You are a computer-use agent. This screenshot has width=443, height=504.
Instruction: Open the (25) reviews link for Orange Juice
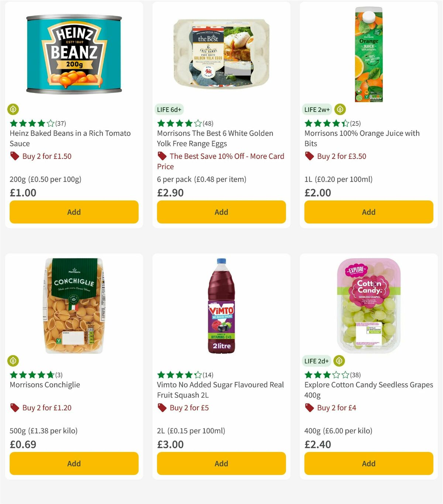[x=355, y=124]
